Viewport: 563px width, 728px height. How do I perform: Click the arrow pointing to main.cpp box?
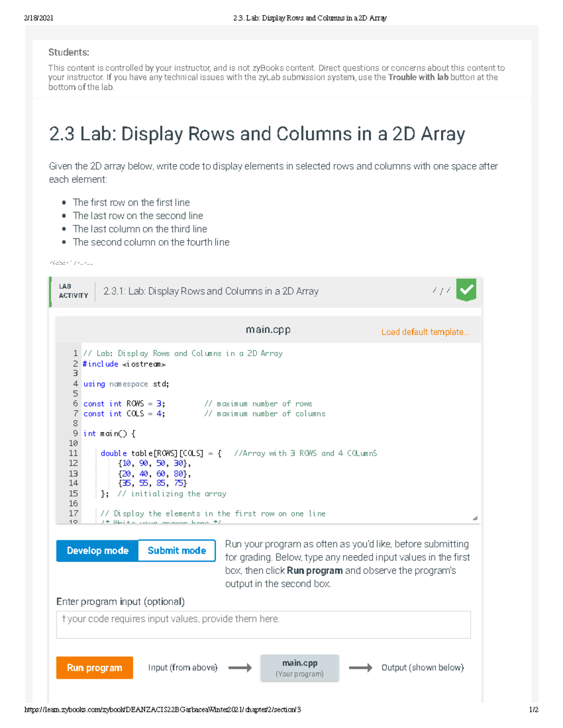(240, 668)
